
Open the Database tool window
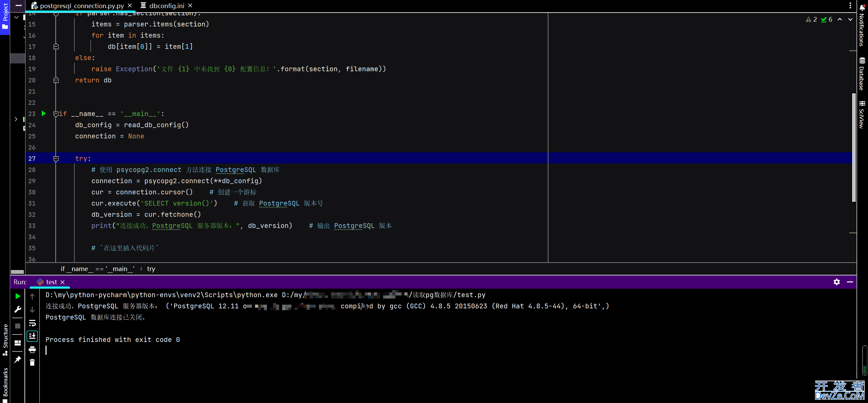click(x=862, y=74)
